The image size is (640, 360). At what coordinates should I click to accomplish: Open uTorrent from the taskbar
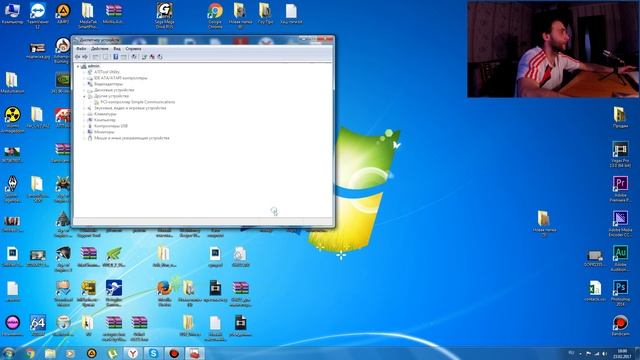click(x=112, y=353)
